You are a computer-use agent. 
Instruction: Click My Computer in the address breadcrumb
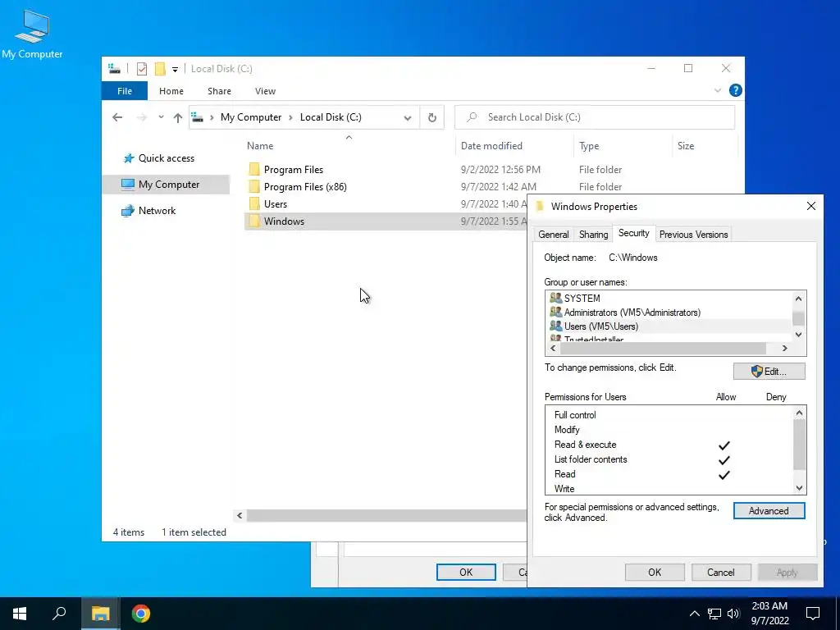tap(251, 117)
